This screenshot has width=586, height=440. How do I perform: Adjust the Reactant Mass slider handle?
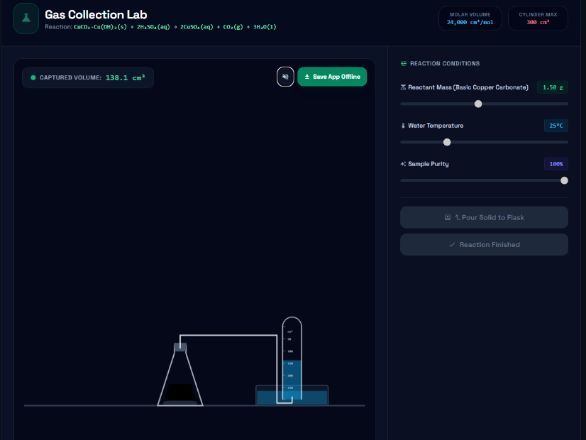click(478, 104)
